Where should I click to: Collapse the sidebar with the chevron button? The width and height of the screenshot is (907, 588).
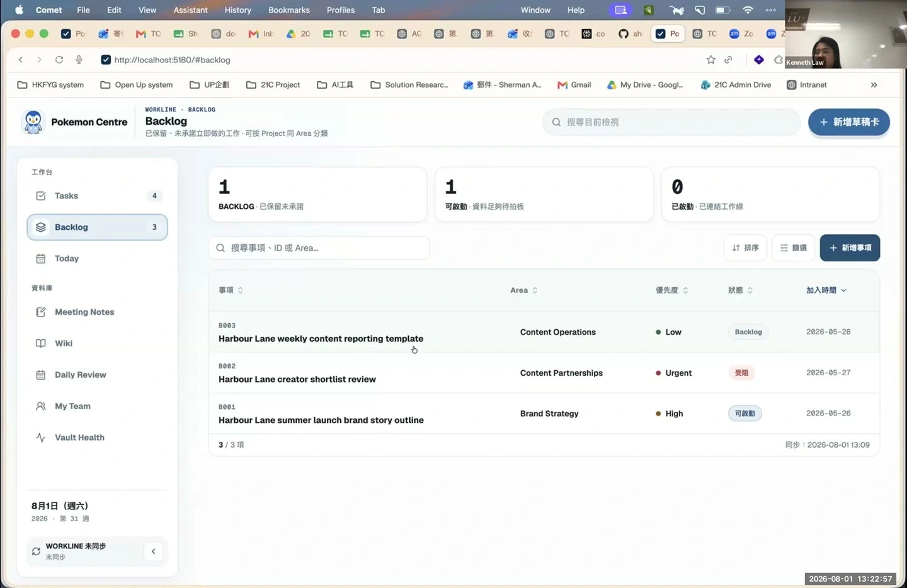153,551
